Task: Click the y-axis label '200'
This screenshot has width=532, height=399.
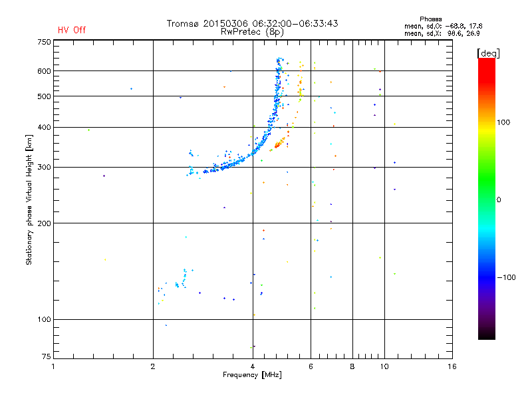Action: pos(44,223)
